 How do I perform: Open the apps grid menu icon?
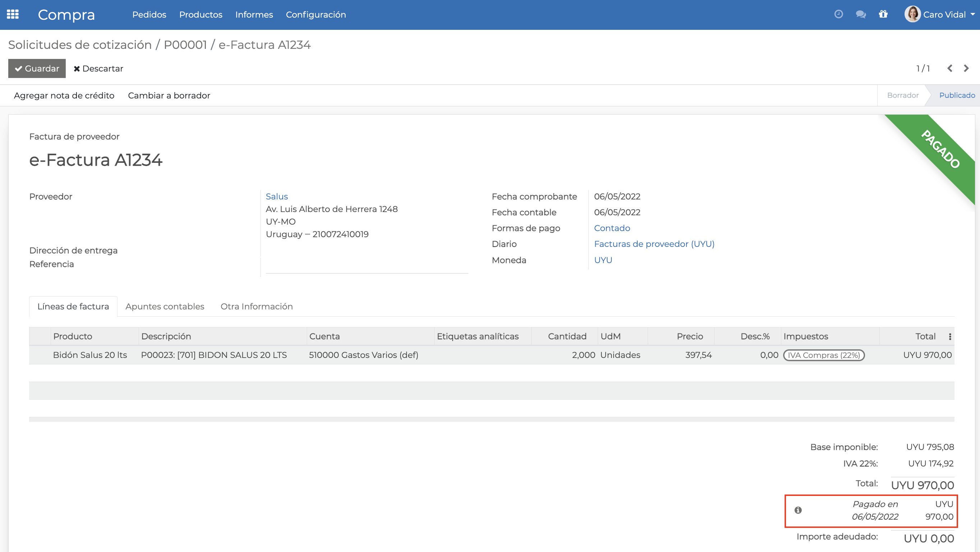(13, 14)
